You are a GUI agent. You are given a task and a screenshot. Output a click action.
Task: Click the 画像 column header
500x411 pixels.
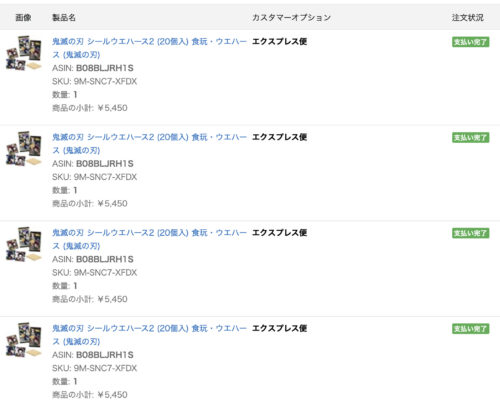coord(23,18)
